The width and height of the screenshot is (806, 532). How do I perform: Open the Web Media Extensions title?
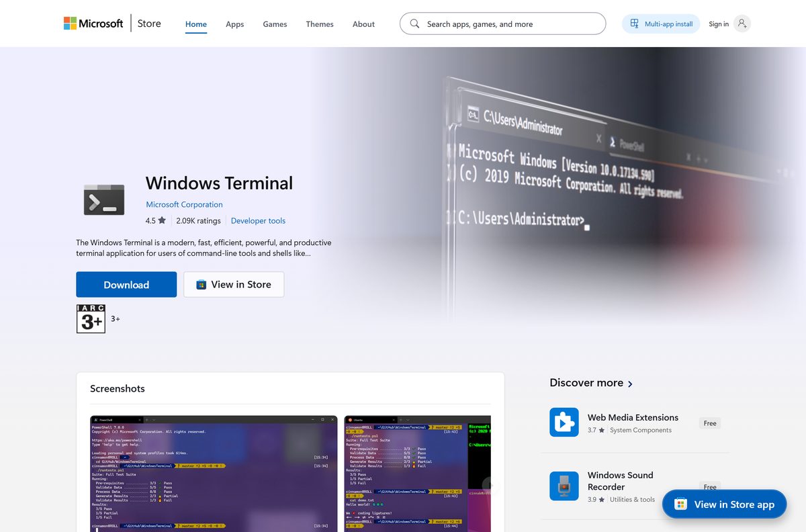click(x=633, y=417)
